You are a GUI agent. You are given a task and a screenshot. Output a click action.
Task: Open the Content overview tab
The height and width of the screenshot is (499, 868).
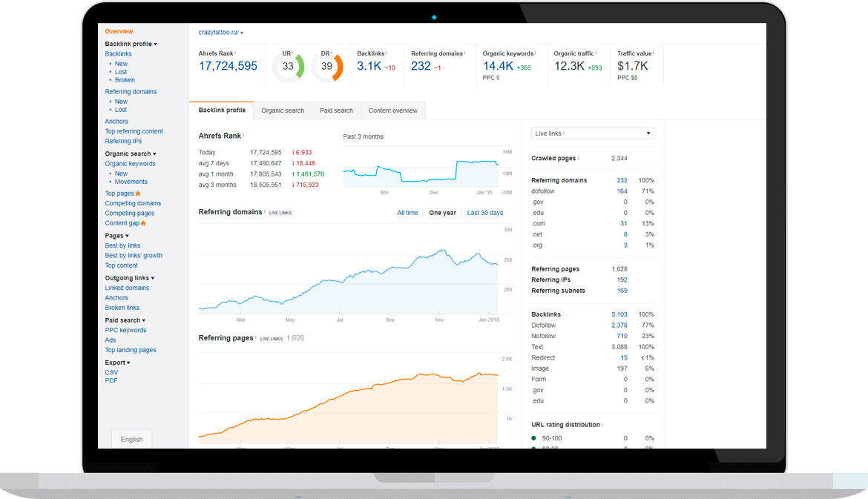pyautogui.click(x=392, y=110)
